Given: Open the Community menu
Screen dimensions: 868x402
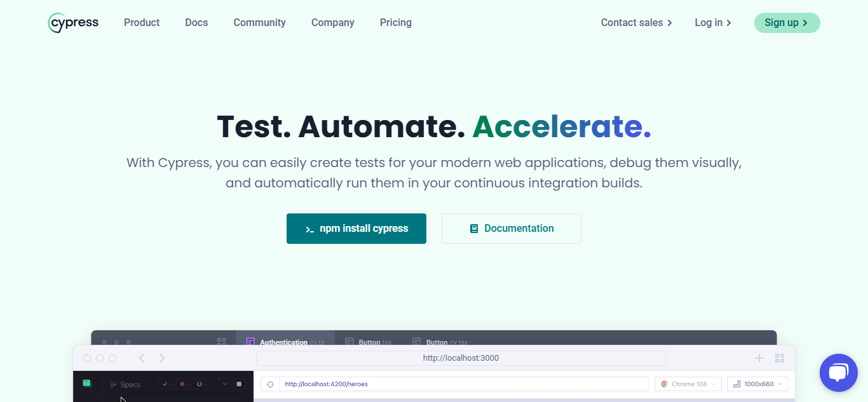Looking at the screenshot, I should 259,23.
